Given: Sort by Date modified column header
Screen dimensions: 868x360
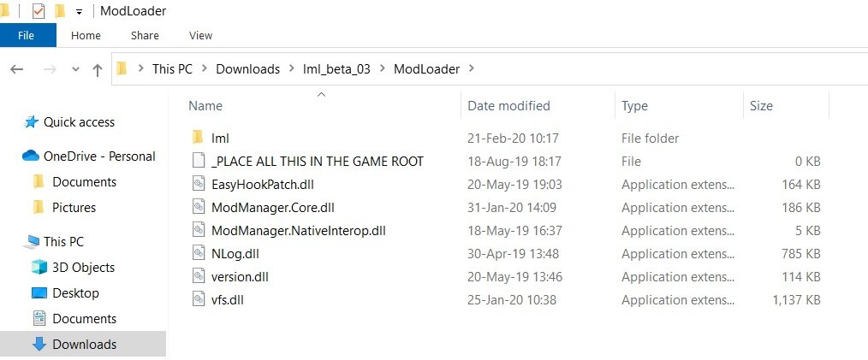Looking at the screenshot, I should 508,106.
